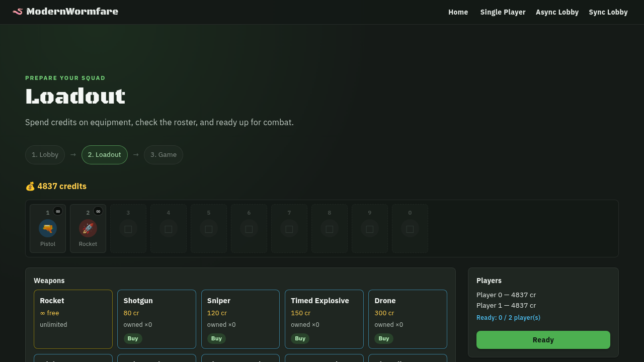Click empty weapon slot 7
This screenshot has height=362, width=644.
(289, 228)
